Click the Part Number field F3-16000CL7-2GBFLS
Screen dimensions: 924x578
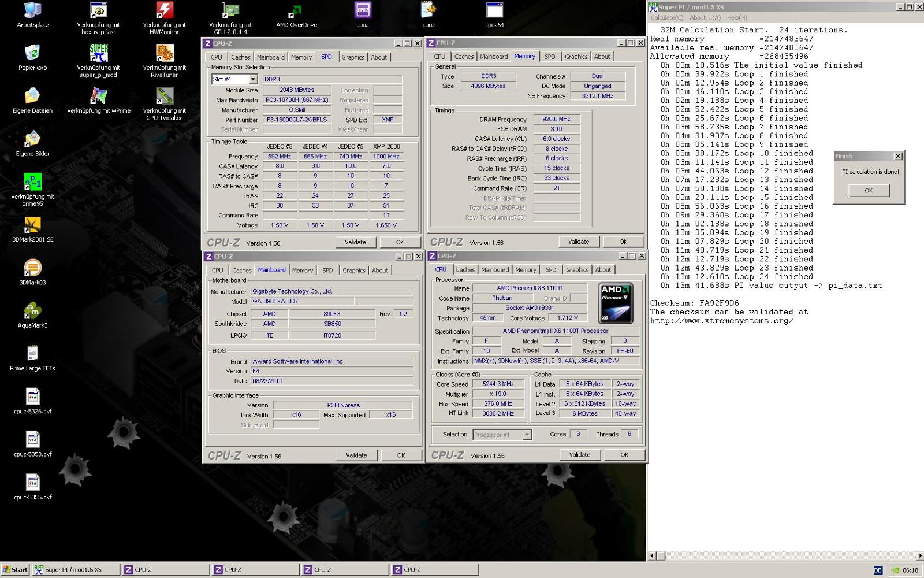(x=297, y=120)
